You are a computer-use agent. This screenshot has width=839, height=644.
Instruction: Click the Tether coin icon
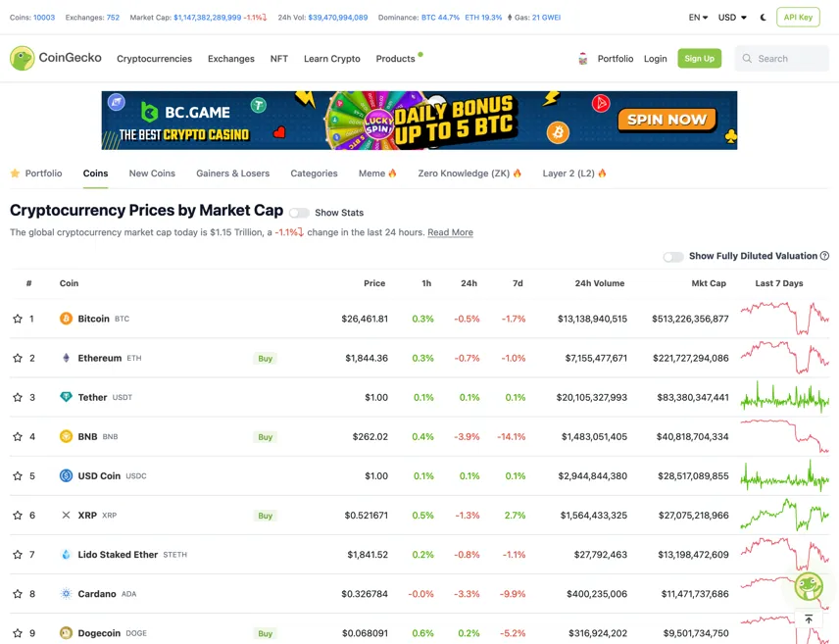(x=66, y=397)
